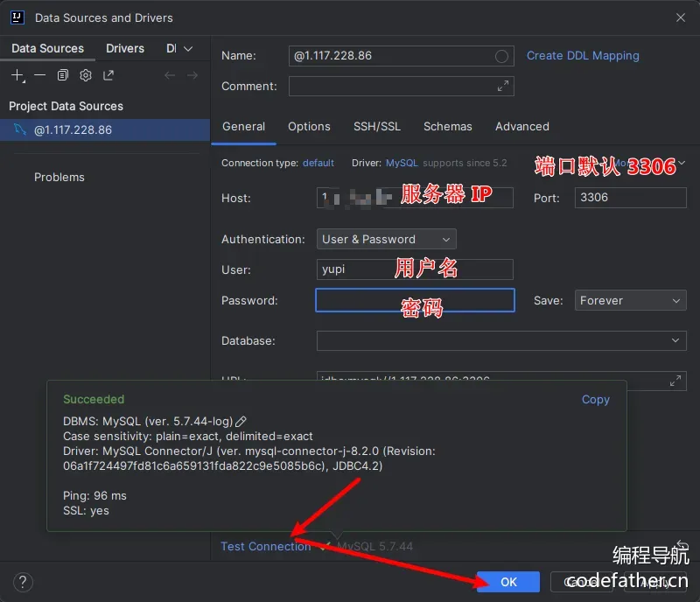
Task: Expand the Comment field editor
Action: (502, 87)
